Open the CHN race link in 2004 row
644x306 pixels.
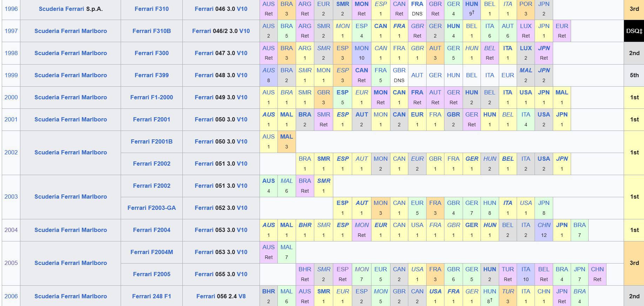544,225
